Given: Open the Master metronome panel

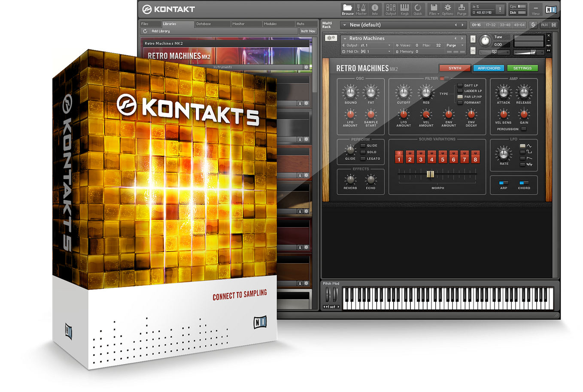Looking at the screenshot, I should coord(361,9).
